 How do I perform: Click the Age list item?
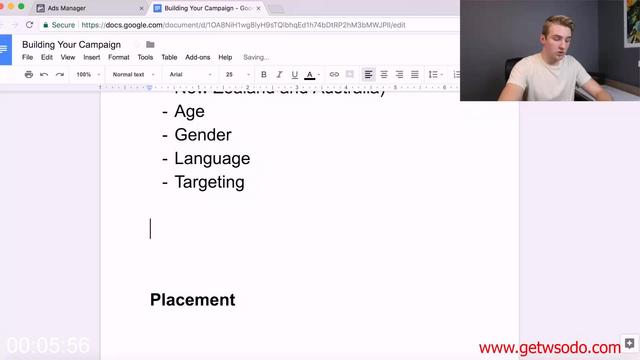click(189, 111)
